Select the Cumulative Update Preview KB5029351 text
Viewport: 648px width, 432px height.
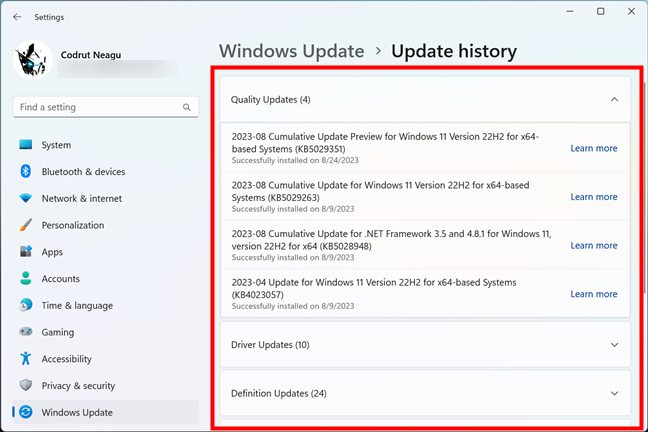tap(385, 143)
